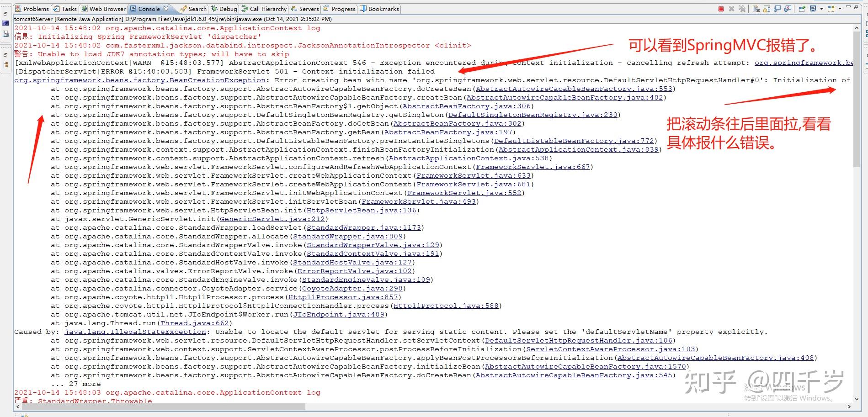Toggle show console when standard out changes
The image size is (868, 417).
pos(777,9)
